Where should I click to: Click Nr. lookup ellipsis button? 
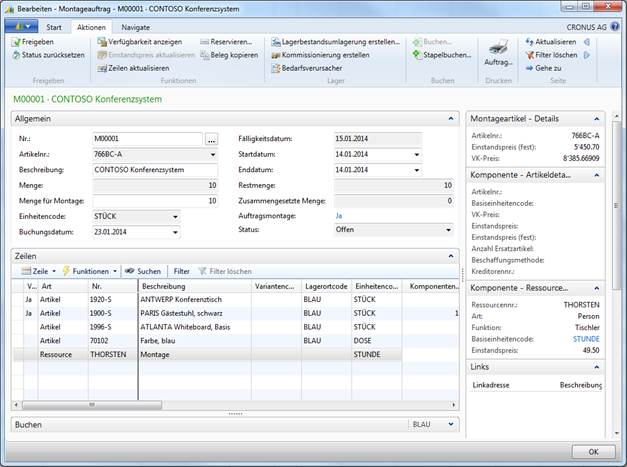pos(212,140)
